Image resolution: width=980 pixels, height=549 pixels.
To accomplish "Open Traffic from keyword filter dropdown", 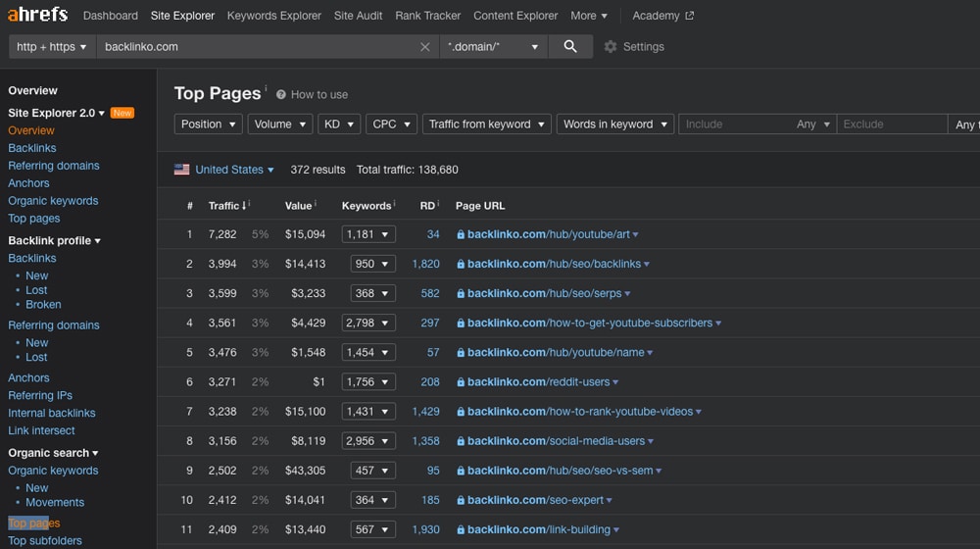I will (487, 124).
